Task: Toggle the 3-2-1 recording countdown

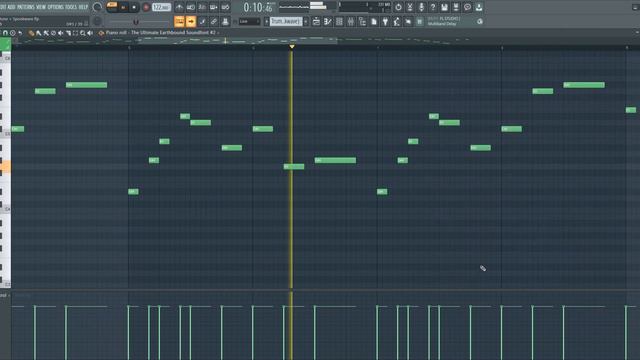Action: 202,7
